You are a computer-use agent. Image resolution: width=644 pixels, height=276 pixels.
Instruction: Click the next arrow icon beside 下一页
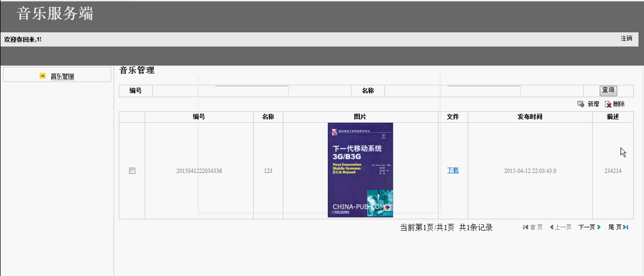click(x=599, y=227)
